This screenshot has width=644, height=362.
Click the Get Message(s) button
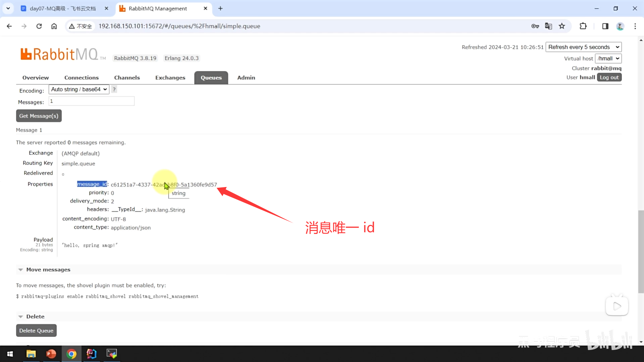(x=39, y=116)
